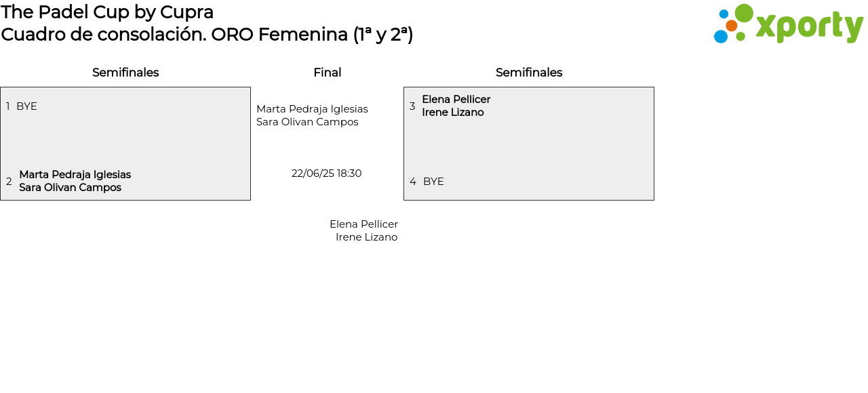Click the green xporty wordmark
Image resolution: width=868 pixels, height=393 pixels.
tap(809, 26)
